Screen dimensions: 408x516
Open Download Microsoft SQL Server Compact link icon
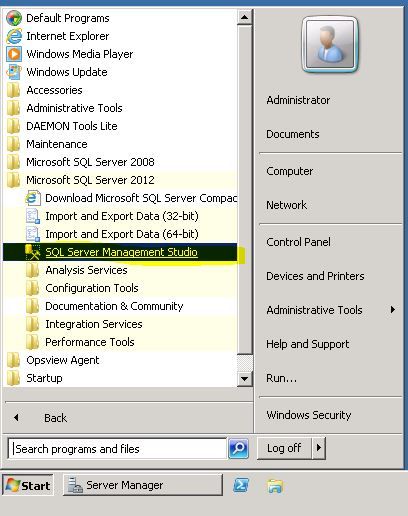[x=33, y=198]
